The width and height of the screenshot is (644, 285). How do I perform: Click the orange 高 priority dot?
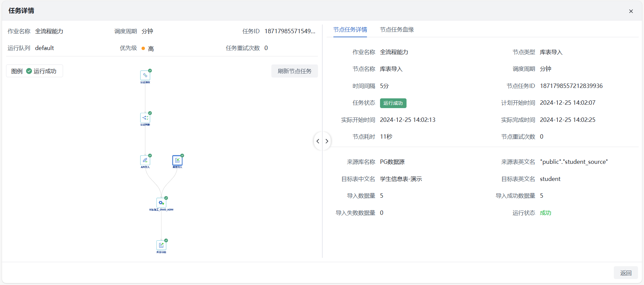143,49
